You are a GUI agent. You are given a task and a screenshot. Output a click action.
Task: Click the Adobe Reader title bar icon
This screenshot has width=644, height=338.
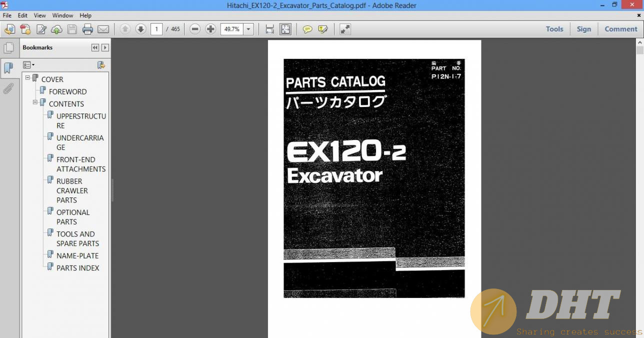[x=4, y=5]
